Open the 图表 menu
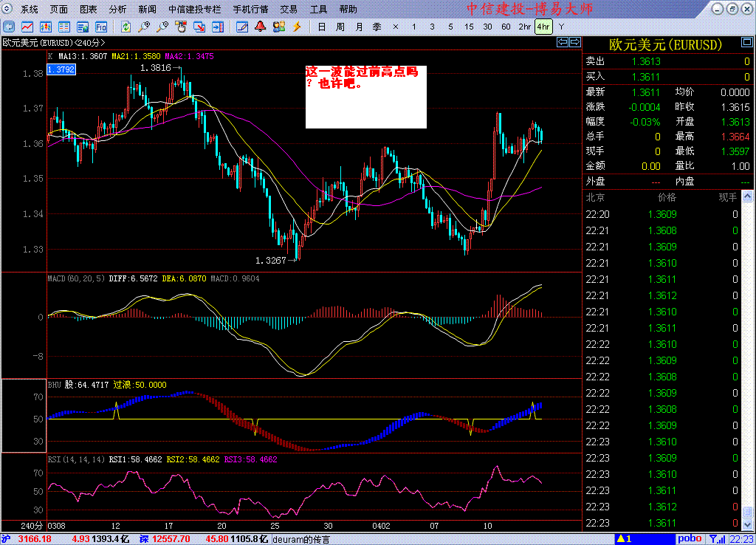756x545 pixels. click(89, 9)
